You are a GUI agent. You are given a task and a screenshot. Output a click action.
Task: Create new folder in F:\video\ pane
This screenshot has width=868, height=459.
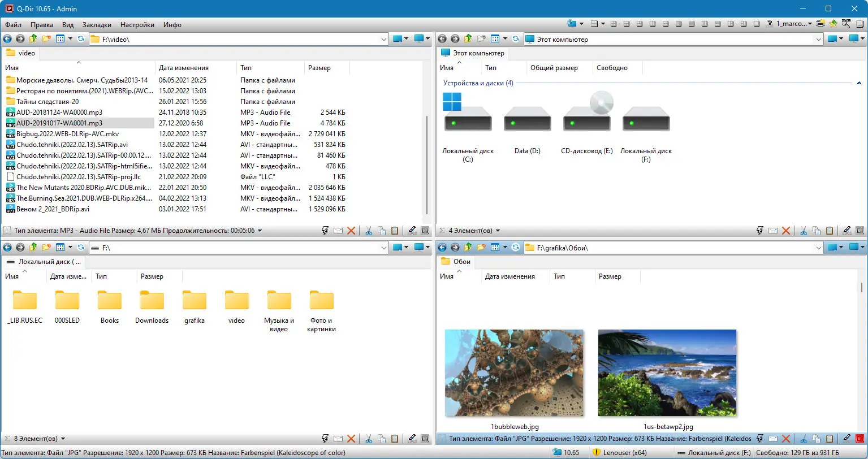[x=46, y=39]
